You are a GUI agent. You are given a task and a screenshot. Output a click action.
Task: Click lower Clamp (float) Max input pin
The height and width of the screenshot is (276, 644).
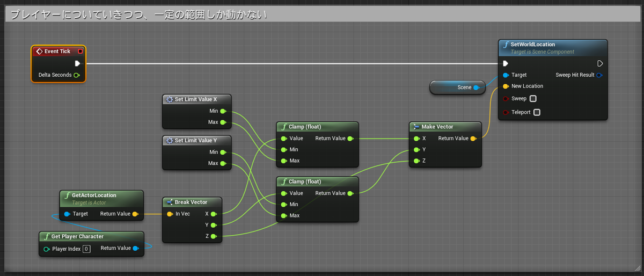pos(283,215)
